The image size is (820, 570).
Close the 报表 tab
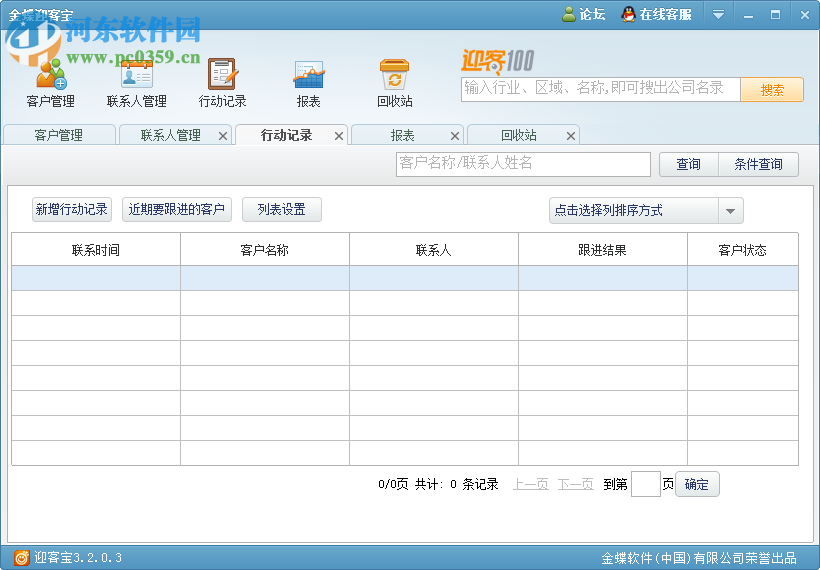point(455,136)
